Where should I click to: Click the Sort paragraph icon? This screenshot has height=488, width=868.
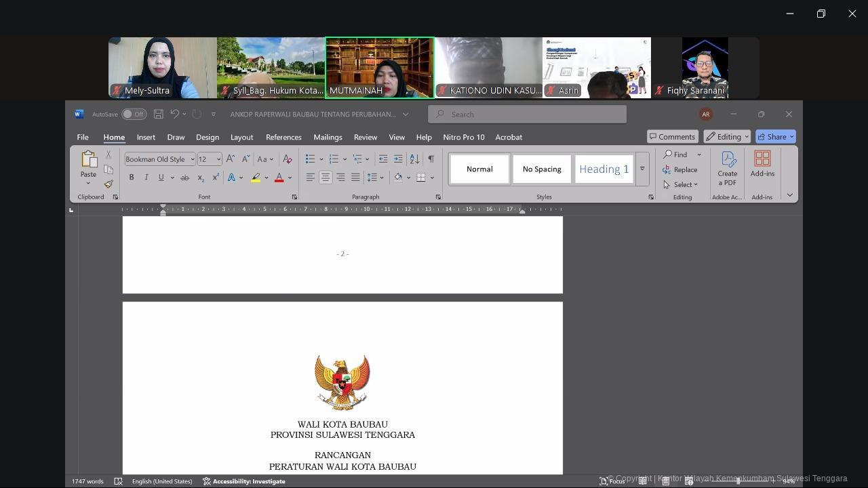pyautogui.click(x=414, y=159)
